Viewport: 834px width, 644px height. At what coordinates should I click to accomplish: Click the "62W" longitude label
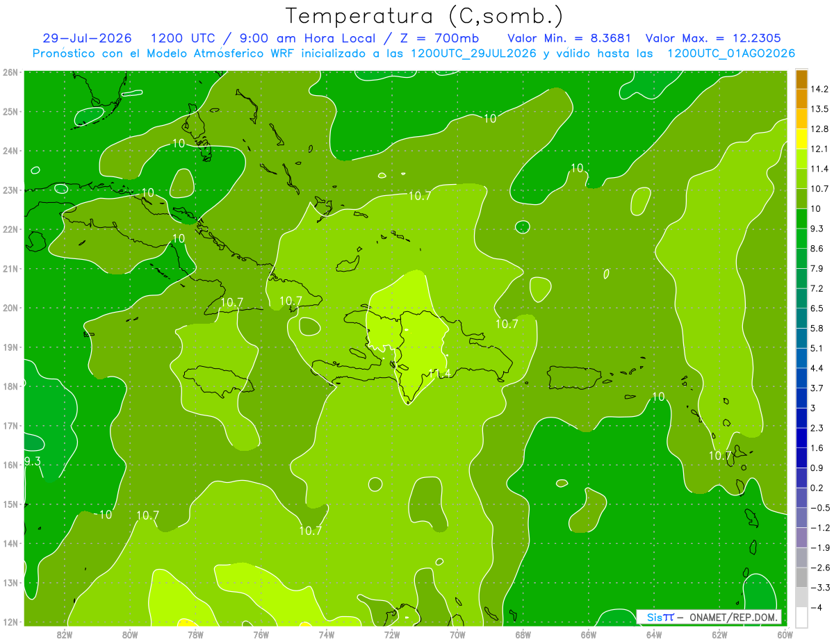pos(719,634)
